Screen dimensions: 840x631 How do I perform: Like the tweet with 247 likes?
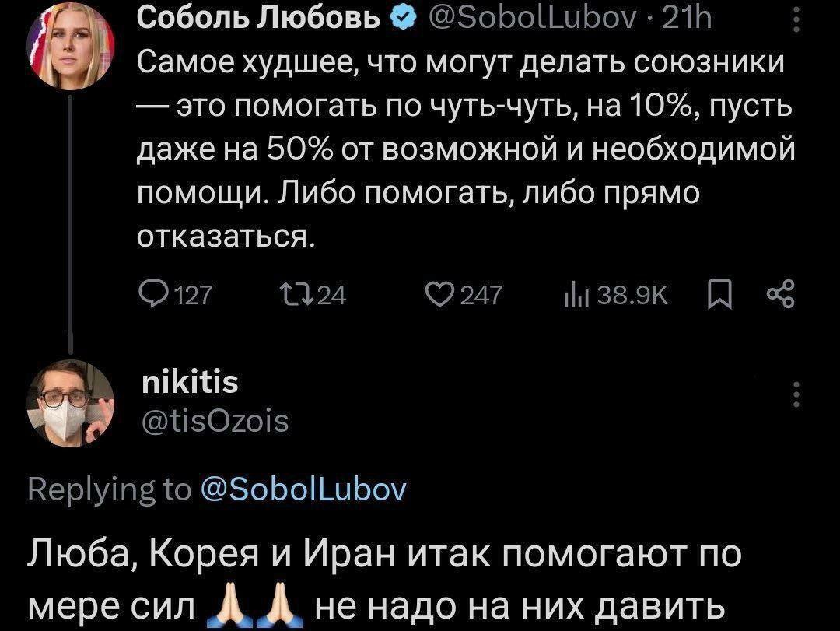coord(443,294)
